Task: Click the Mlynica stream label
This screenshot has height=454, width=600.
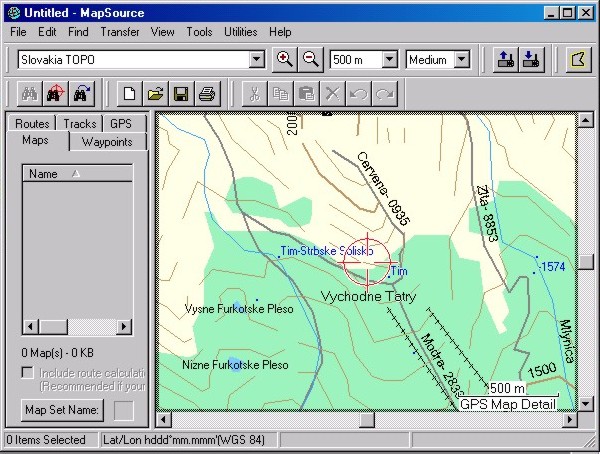Action: coord(567,341)
